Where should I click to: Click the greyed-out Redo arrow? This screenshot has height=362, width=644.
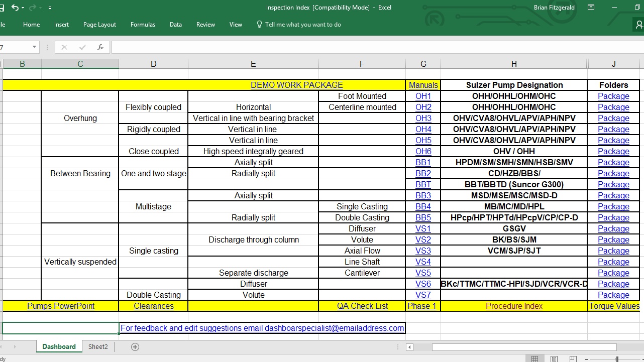click(33, 8)
